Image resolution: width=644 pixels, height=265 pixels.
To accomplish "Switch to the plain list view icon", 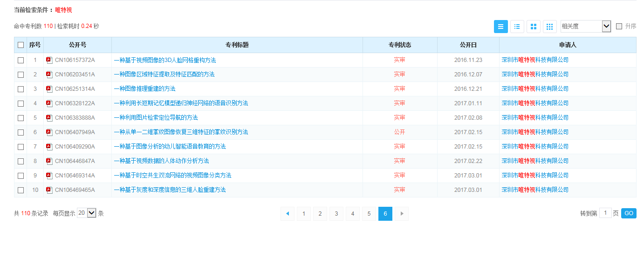I will 501,27.
